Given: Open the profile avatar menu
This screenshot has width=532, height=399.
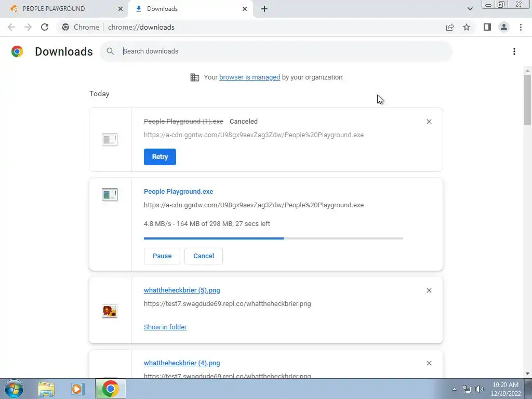Looking at the screenshot, I should (504, 27).
